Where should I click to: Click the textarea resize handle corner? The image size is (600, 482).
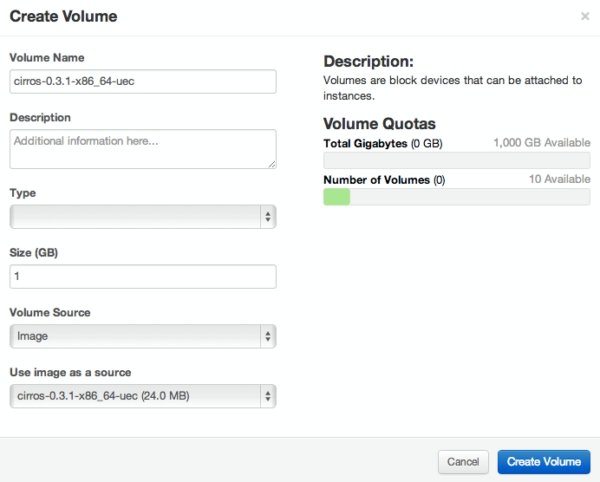point(272,164)
